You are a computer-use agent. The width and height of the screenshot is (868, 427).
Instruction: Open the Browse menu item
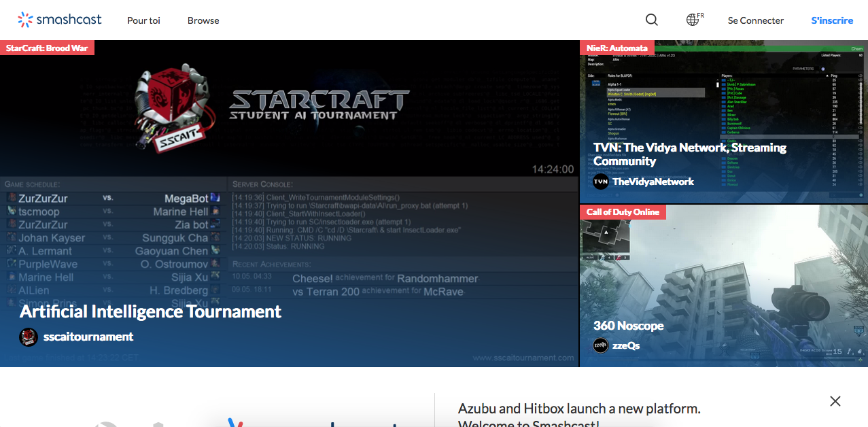tap(203, 20)
